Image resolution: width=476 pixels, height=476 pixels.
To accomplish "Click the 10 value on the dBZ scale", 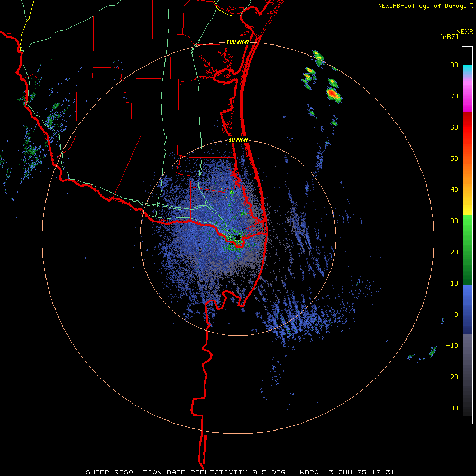I will 454,283.
